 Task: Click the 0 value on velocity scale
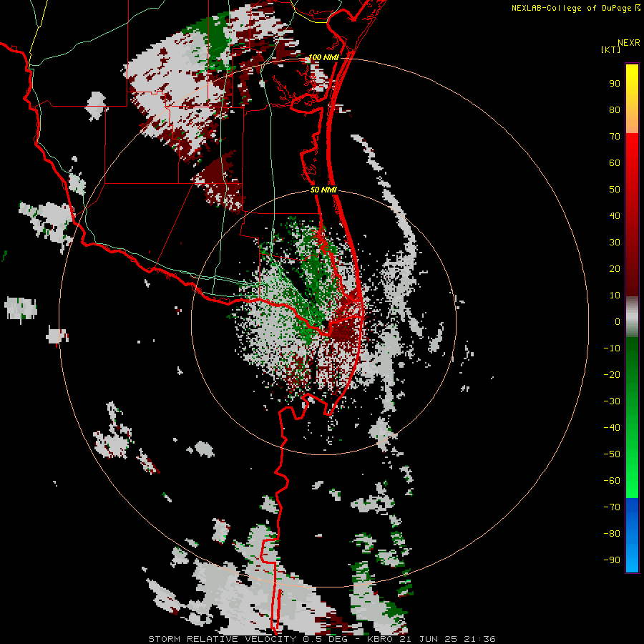click(x=618, y=322)
